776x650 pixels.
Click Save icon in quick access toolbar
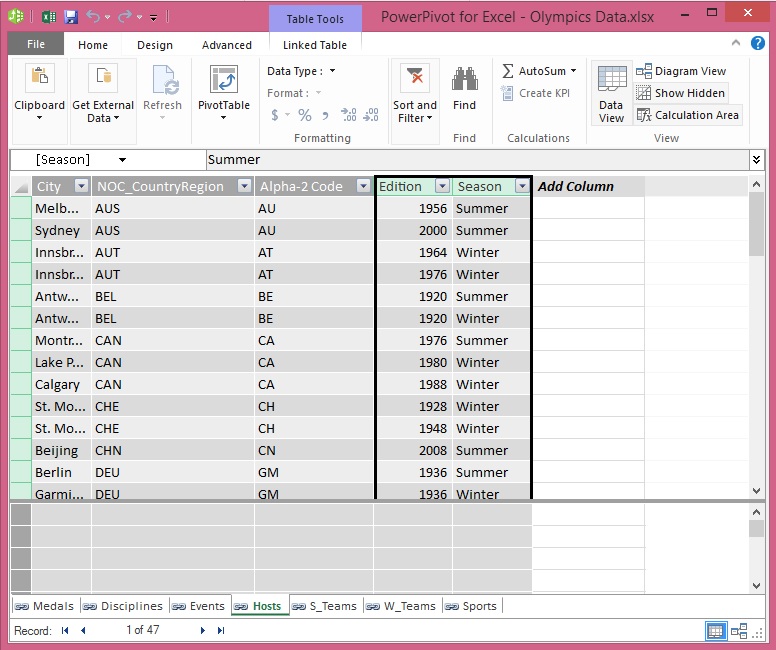pyautogui.click(x=71, y=17)
